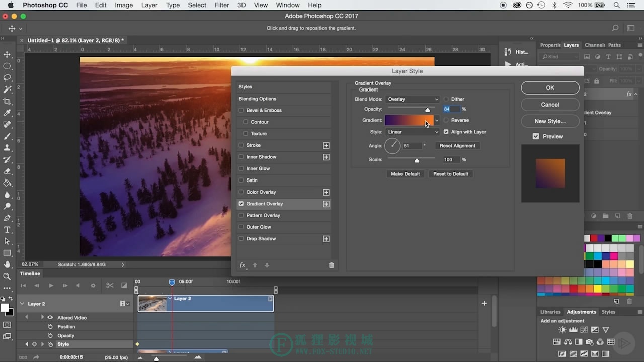Image resolution: width=644 pixels, height=362 pixels.
Task: Activate the Horizontal Type tool
Action: pyautogui.click(x=7, y=230)
